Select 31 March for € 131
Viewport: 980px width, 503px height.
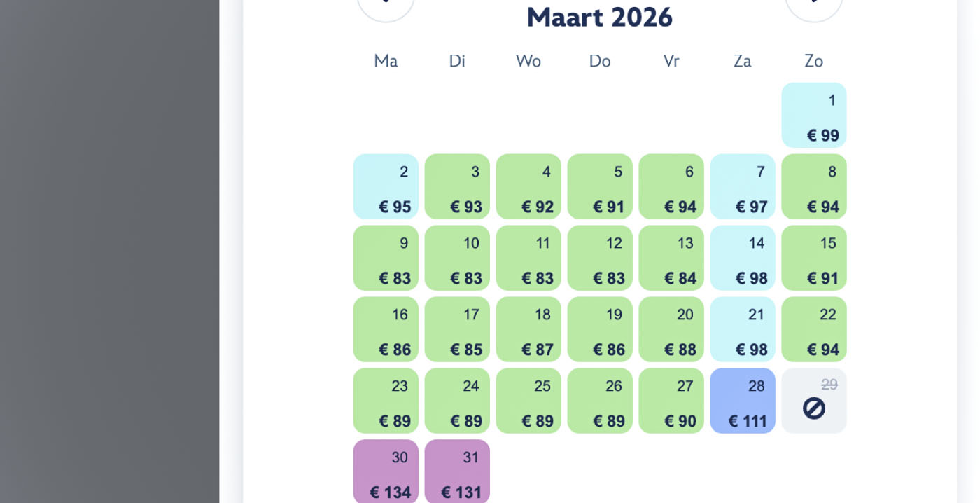coord(457,472)
